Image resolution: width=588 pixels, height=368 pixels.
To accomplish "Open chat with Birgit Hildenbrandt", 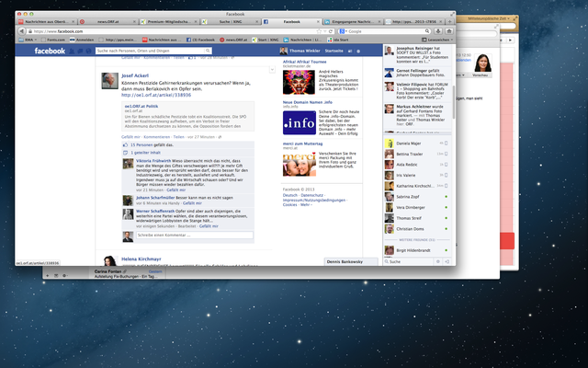I will (416, 250).
